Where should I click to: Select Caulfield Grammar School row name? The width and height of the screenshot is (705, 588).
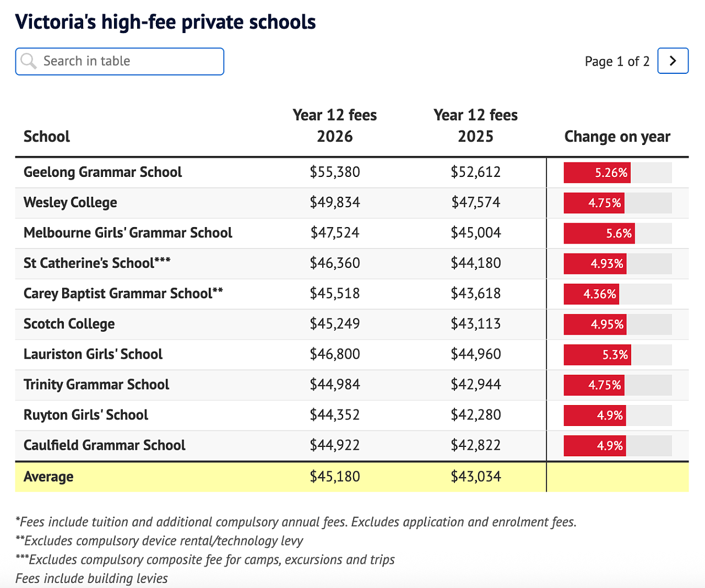(105, 445)
